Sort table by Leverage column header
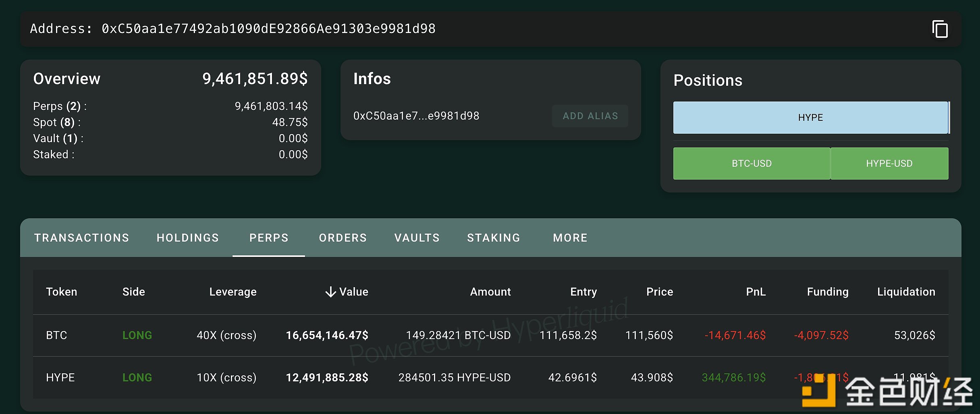980x414 pixels. point(233,292)
